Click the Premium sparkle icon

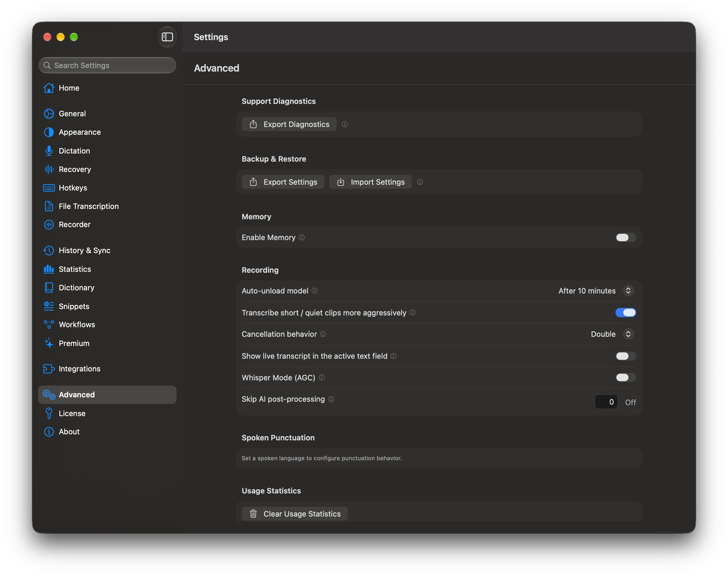tap(49, 343)
